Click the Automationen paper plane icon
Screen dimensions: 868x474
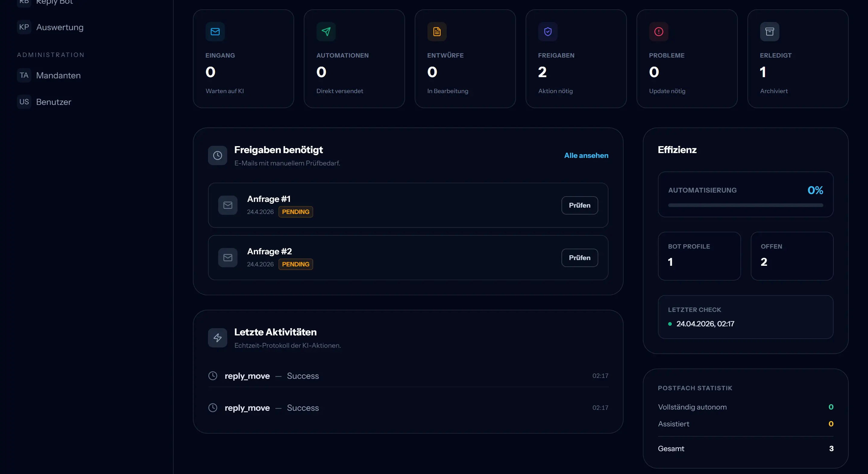[x=326, y=32]
